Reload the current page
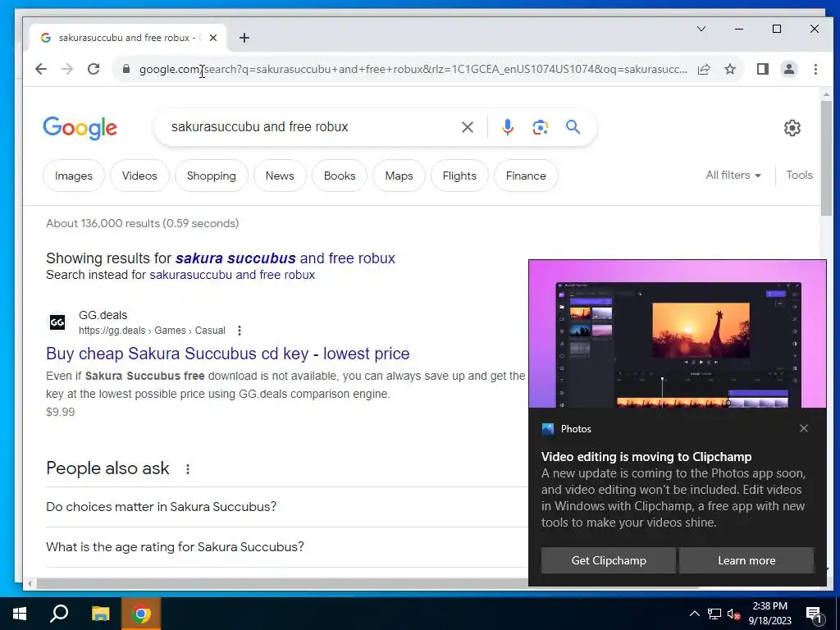Image resolution: width=840 pixels, height=630 pixels. (94, 69)
